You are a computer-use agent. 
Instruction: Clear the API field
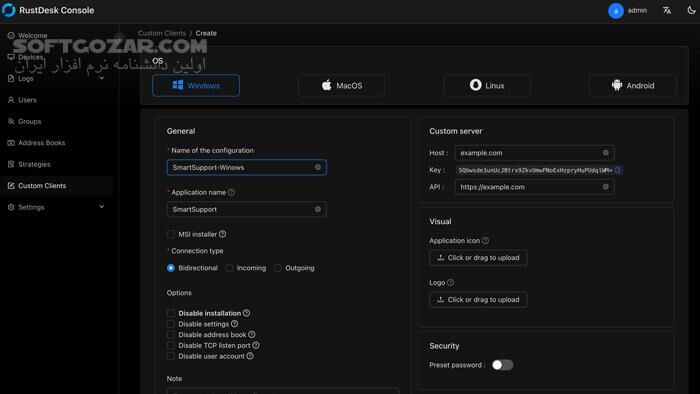pos(605,187)
